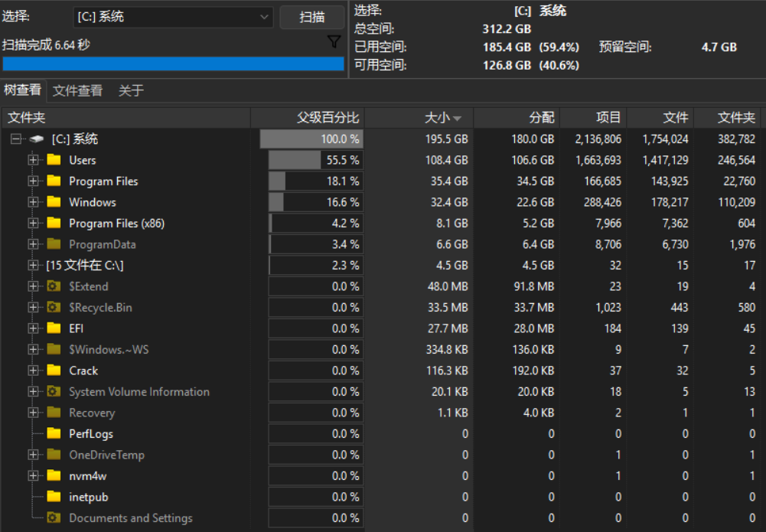Sort by the 项目 column header
The image size is (766, 532).
point(594,117)
